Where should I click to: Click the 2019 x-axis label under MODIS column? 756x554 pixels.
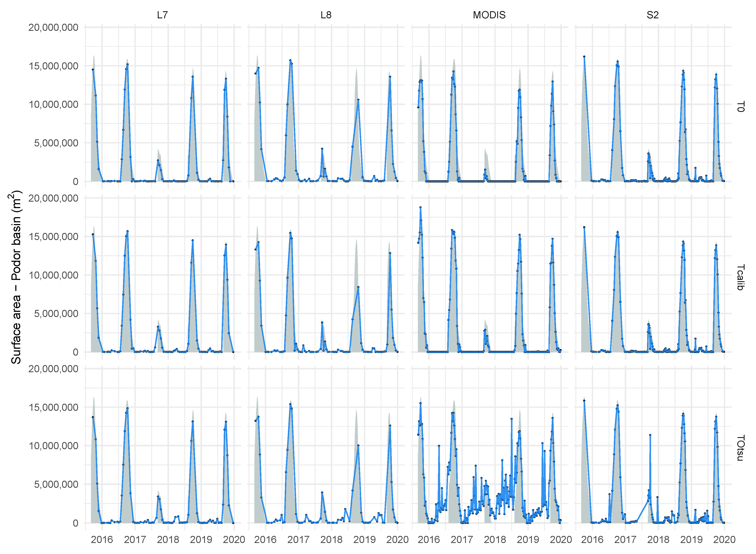pos(528,540)
